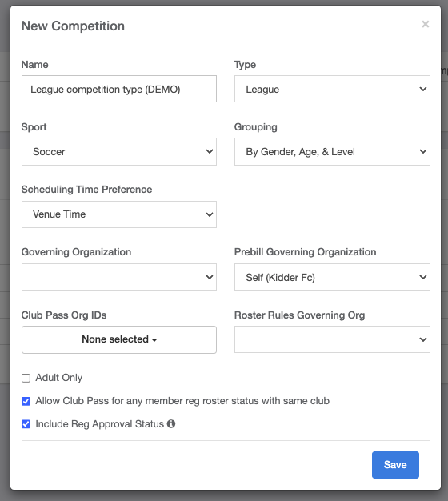
Task: Click the Roster Rules Governing Org label
Action: pyautogui.click(x=299, y=315)
